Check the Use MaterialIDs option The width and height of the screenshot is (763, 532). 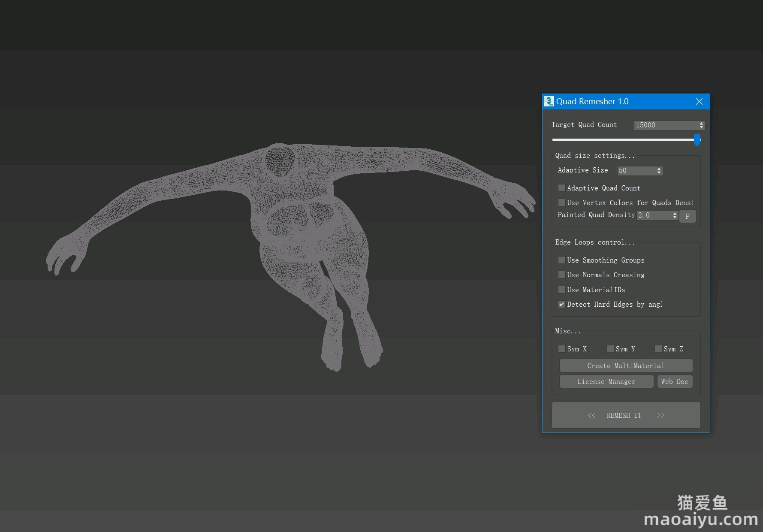[561, 290]
